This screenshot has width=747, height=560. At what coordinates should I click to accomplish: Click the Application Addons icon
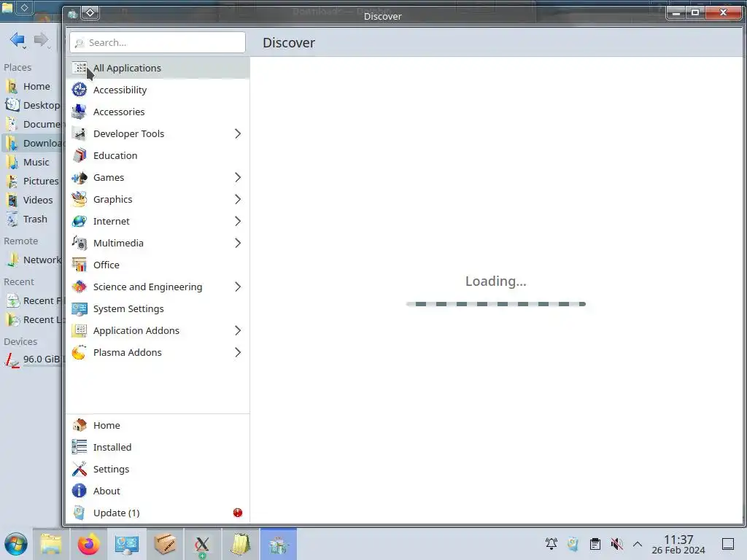point(79,331)
